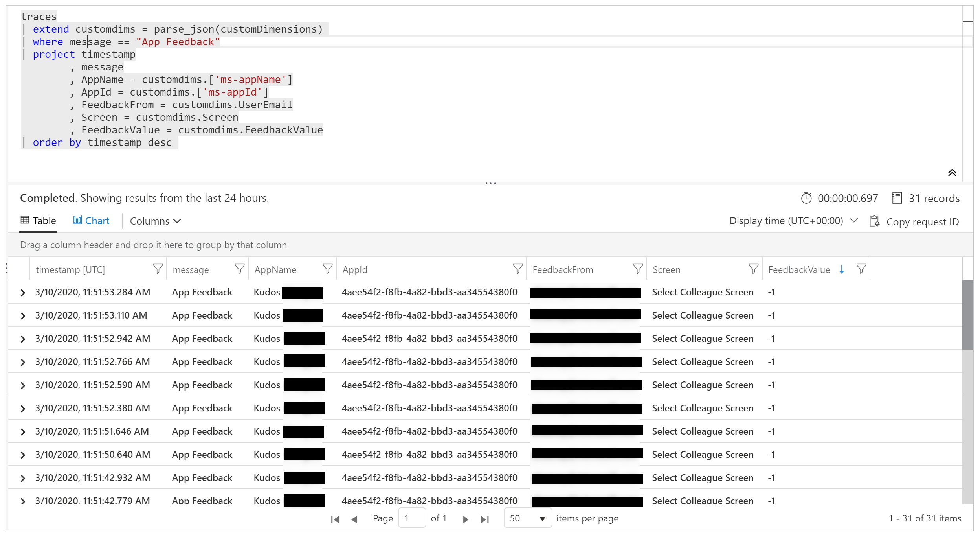This screenshot has height=538, width=980.
Task: Toggle the message column filter
Action: tap(239, 269)
